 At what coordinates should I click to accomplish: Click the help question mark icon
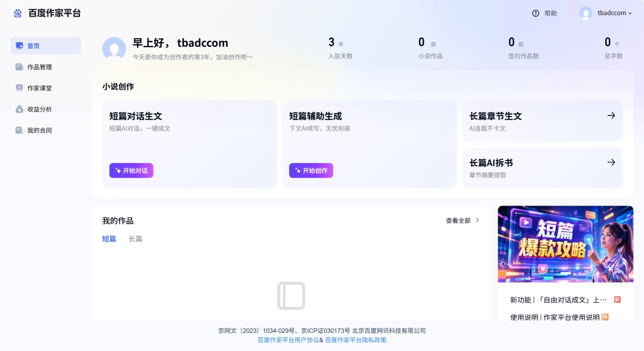point(535,14)
